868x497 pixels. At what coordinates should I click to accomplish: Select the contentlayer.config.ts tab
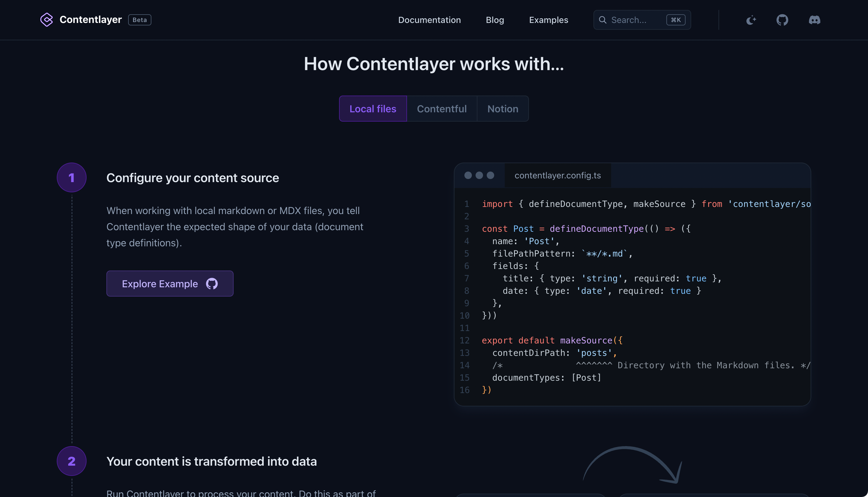coord(557,175)
